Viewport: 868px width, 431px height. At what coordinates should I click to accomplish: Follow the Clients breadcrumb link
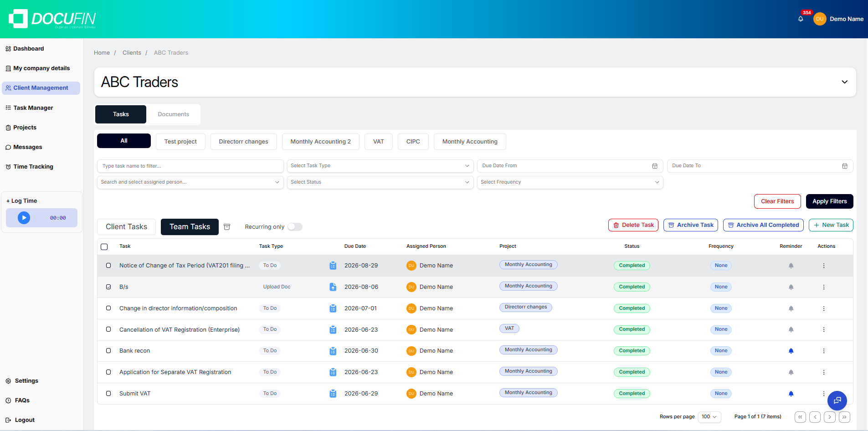[x=132, y=53]
